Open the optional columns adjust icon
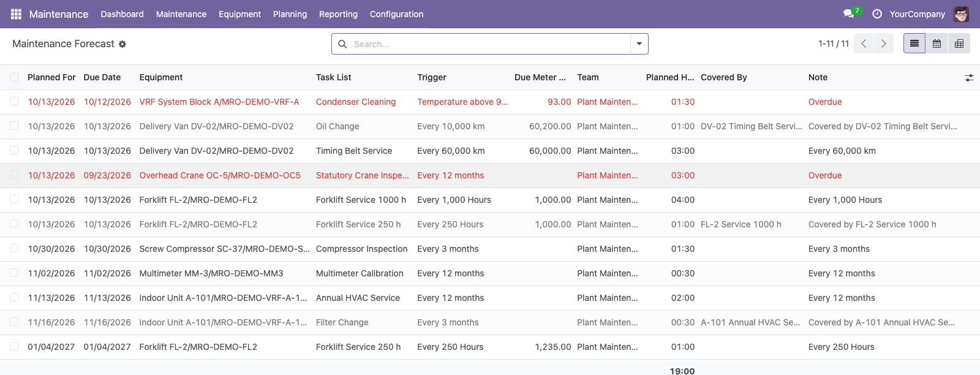 (x=969, y=78)
